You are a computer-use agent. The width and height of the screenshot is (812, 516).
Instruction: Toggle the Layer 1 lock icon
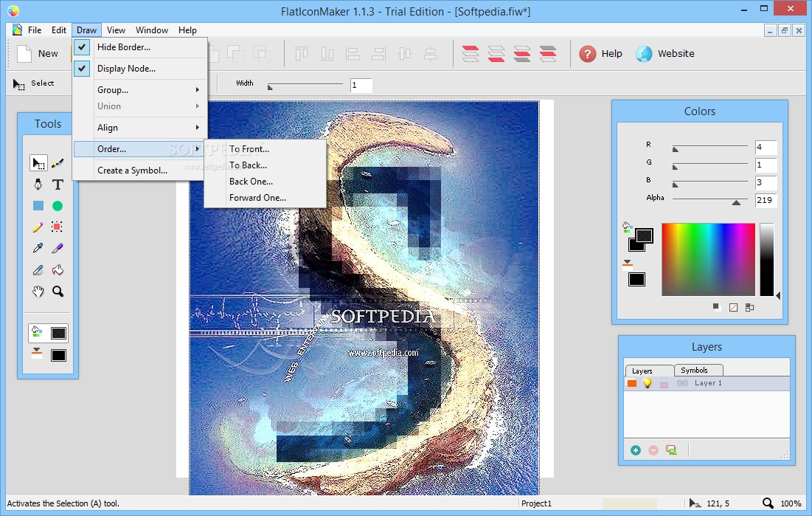(x=664, y=383)
